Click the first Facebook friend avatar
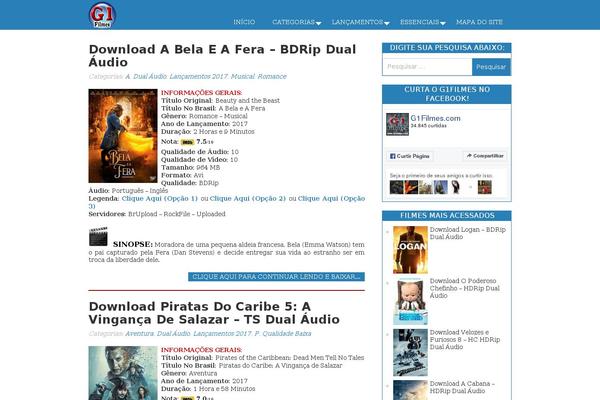600x400 pixels. click(x=396, y=188)
